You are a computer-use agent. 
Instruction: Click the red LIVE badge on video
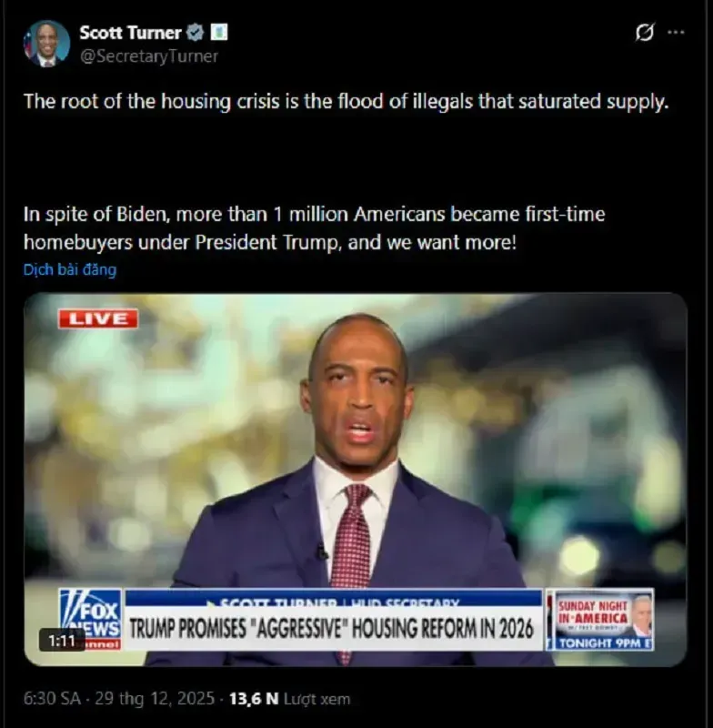pyautogui.click(x=98, y=319)
